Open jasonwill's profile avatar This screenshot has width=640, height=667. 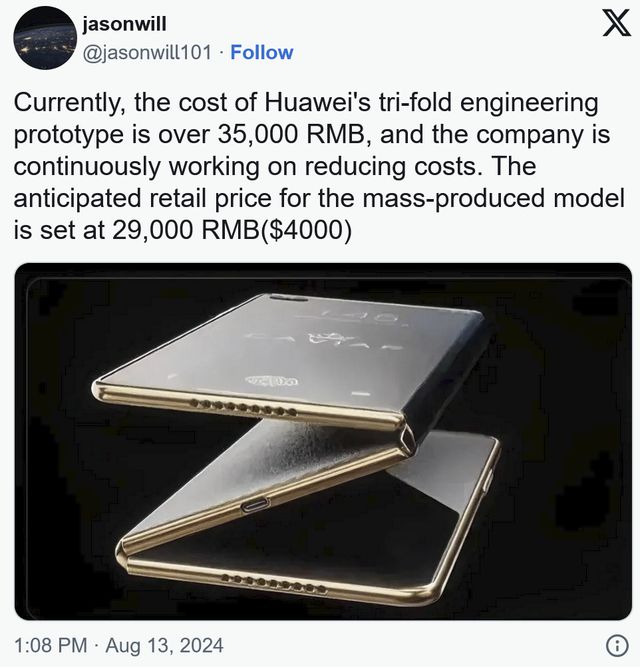46,38
